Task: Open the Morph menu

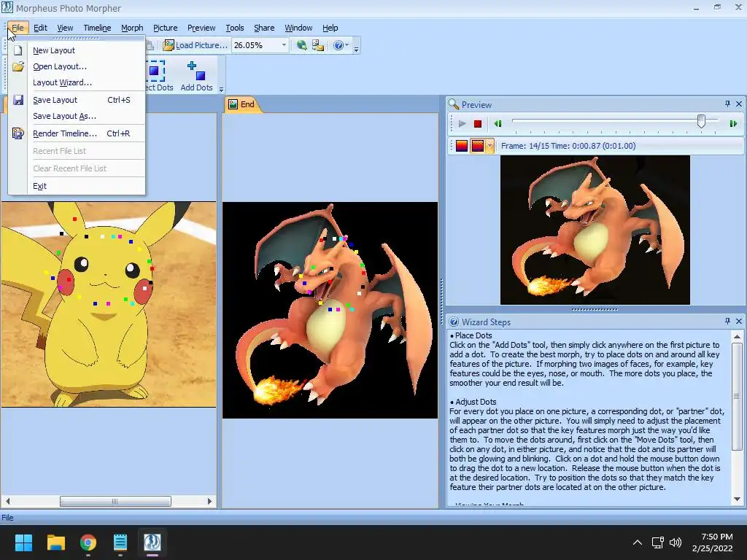Action: (132, 28)
